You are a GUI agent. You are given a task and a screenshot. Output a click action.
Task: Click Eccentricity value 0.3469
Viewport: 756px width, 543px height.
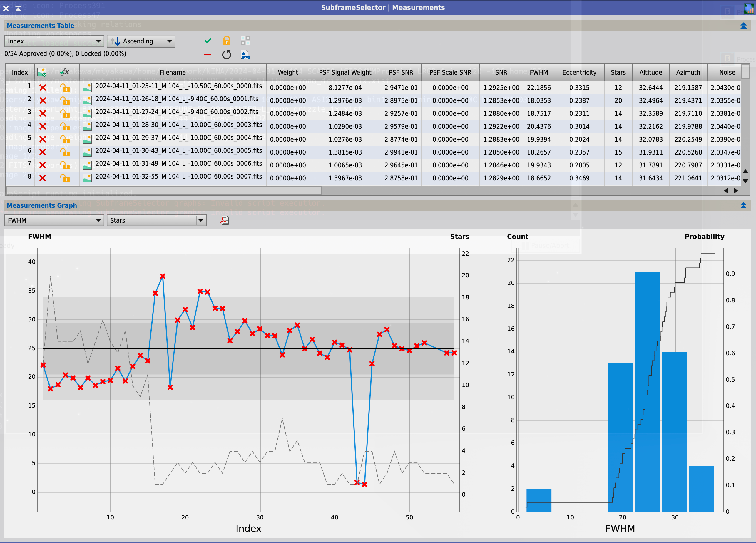point(579,178)
